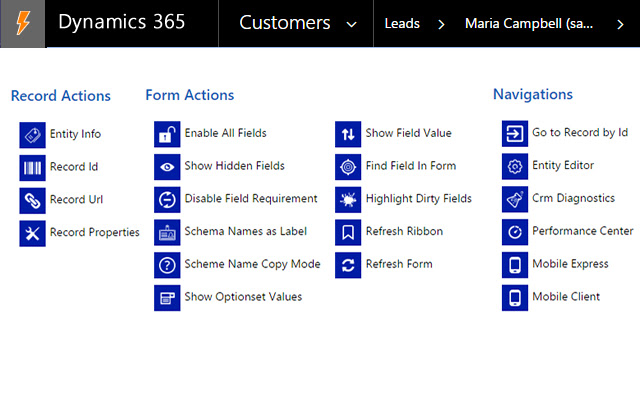Click the Crm Diagnostics icon
The height and width of the screenshot is (400, 640).
click(x=515, y=198)
